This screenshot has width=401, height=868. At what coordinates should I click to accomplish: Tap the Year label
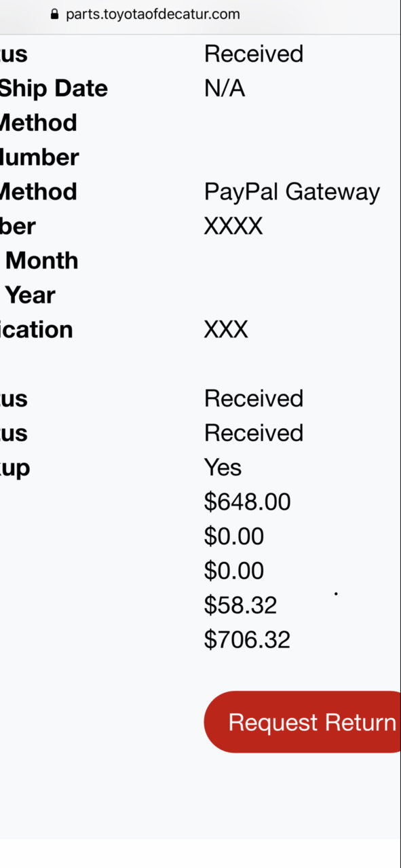click(30, 295)
